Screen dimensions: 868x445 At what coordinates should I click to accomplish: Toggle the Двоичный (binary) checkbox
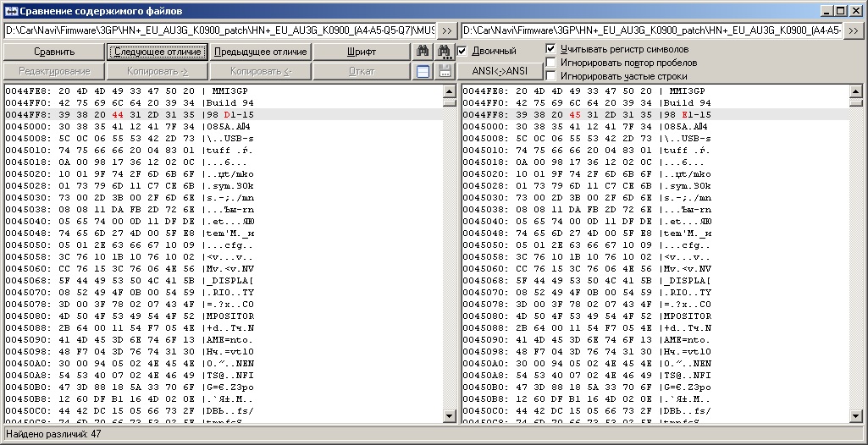click(462, 51)
